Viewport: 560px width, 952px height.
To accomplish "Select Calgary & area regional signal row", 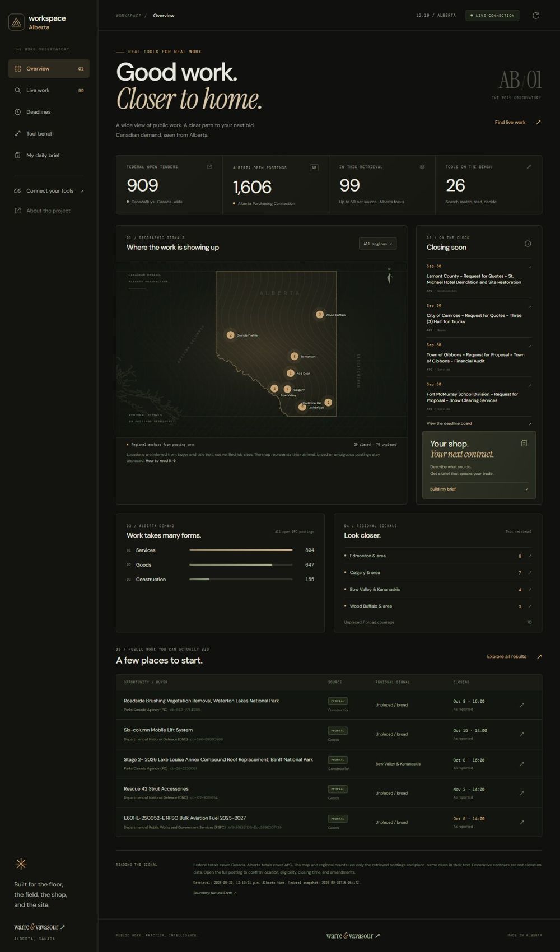I will point(438,573).
